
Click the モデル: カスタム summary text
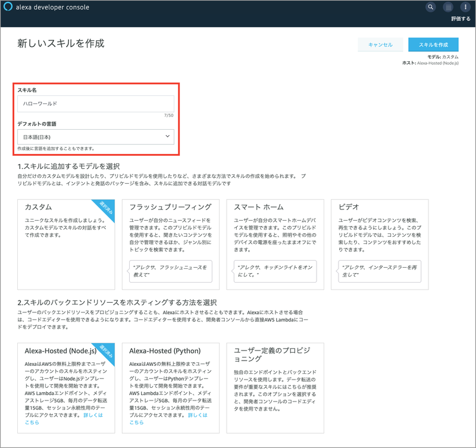coord(443,57)
